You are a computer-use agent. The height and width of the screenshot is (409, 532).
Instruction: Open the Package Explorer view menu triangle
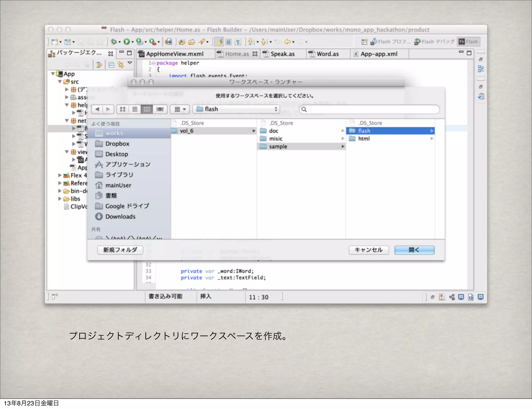tap(130, 63)
